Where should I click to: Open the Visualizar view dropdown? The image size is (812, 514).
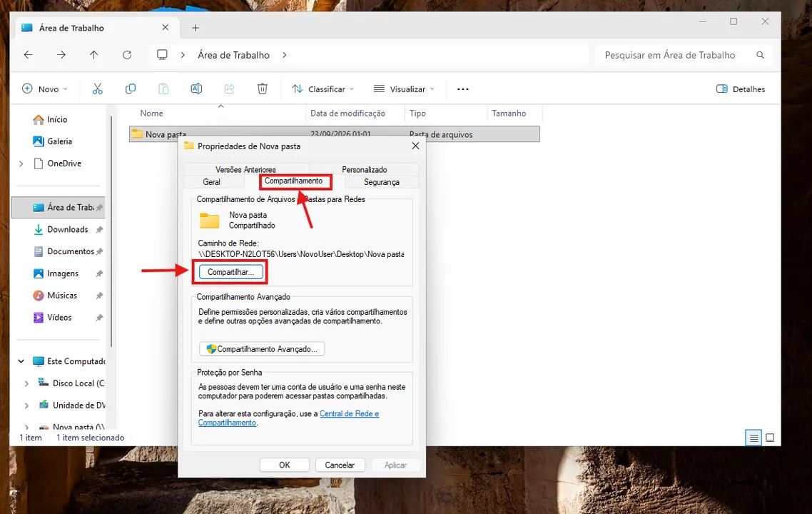point(404,89)
